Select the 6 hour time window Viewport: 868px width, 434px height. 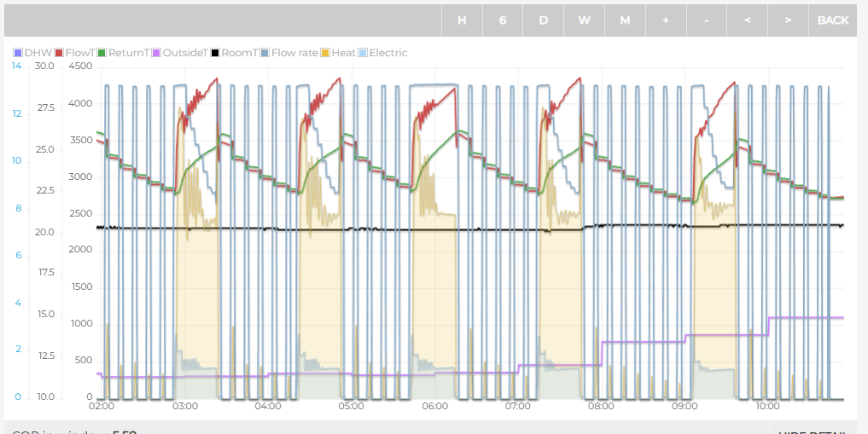tap(503, 20)
